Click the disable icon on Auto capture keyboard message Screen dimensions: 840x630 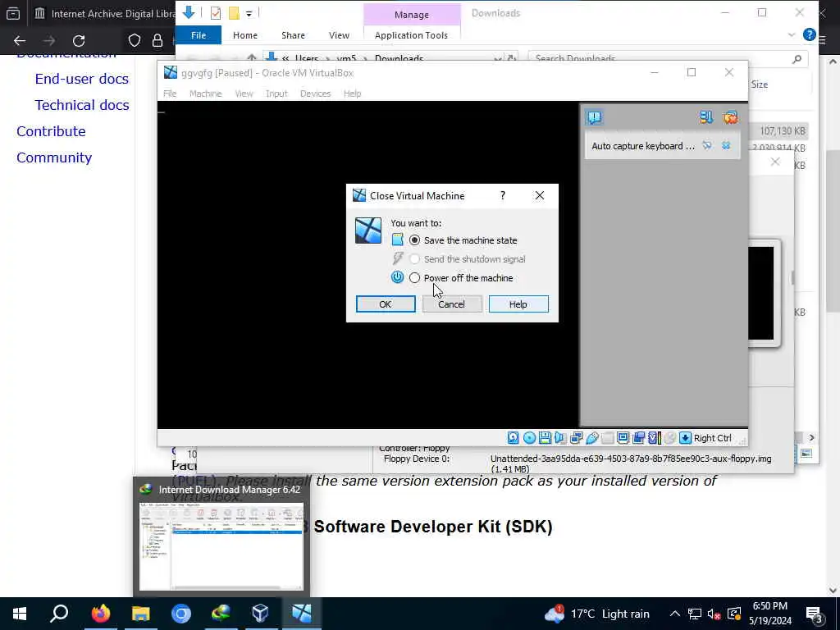707,146
